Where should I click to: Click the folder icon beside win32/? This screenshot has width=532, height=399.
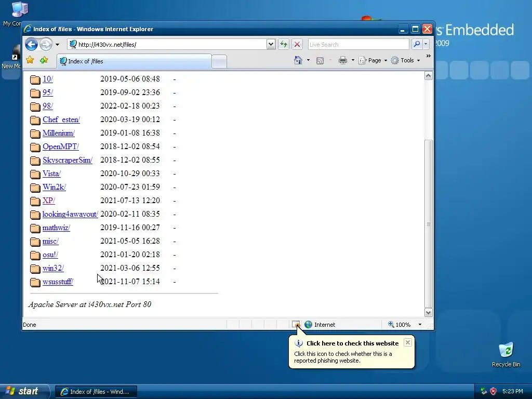tap(35, 269)
